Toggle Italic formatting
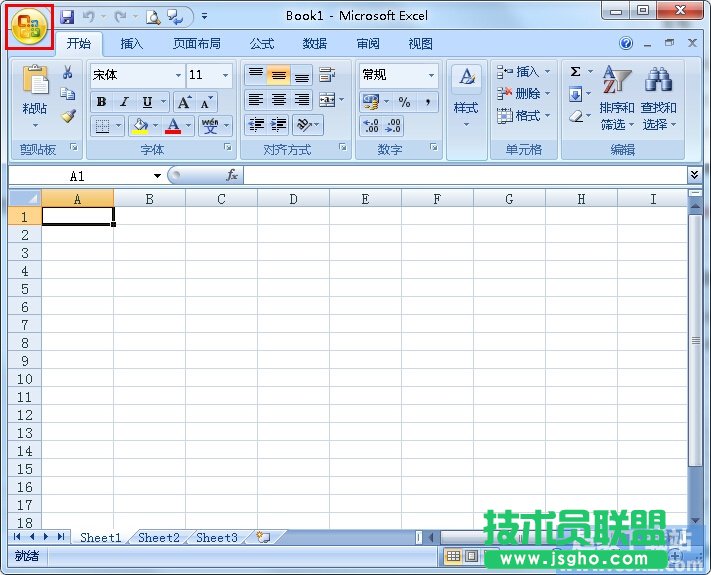Screen dimensions: 711x575 [x=124, y=102]
